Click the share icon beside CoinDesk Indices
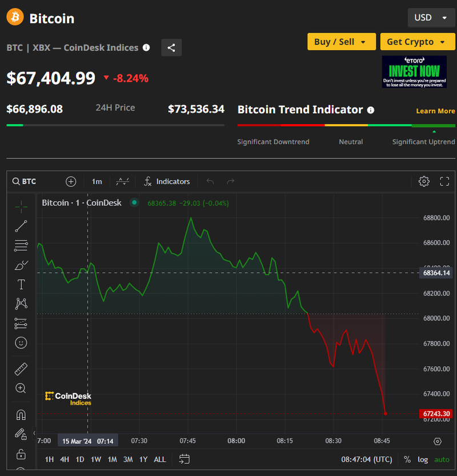The width and height of the screenshot is (457, 476). click(x=171, y=47)
